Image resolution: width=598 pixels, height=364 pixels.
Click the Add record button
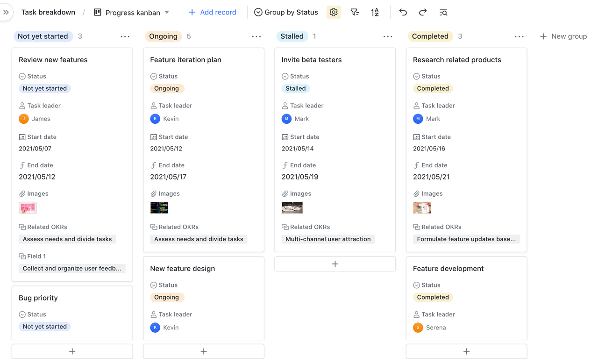[213, 13]
